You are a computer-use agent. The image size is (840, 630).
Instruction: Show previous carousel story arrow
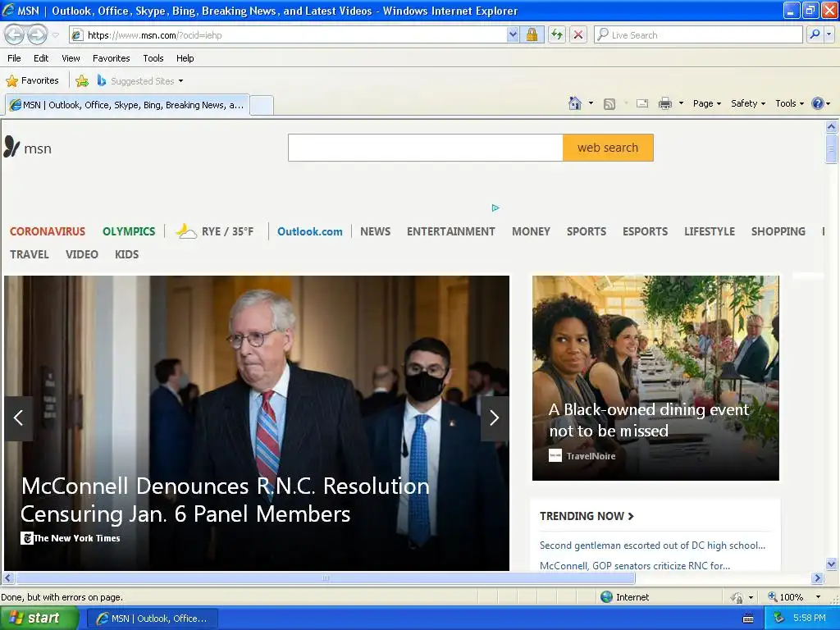19,418
